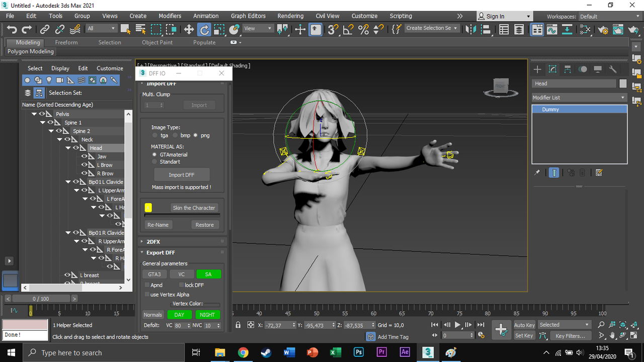This screenshot has width=644, height=362.
Task: Toggle Display Cameras filter in Scene Explorer
Action: (x=60, y=80)
